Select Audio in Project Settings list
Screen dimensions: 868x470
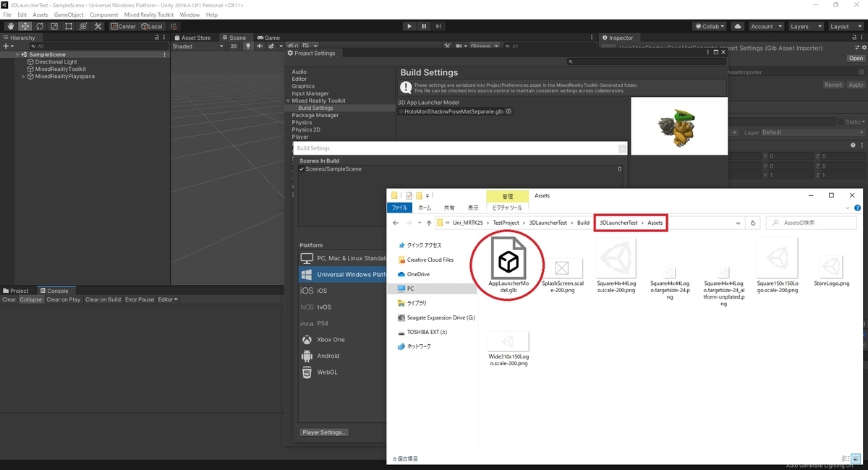point(299,72)
